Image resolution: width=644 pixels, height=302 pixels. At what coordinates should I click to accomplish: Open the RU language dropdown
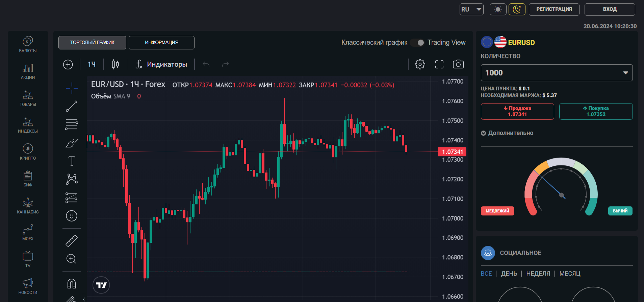[x=471, y=9]
